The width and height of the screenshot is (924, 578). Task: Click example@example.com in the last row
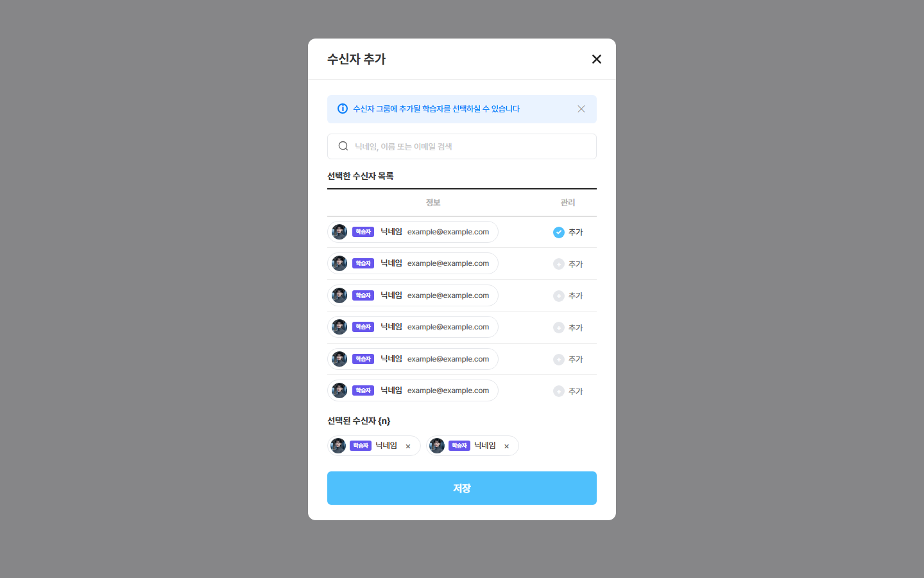pyautogui.click(x=448, y=390)
